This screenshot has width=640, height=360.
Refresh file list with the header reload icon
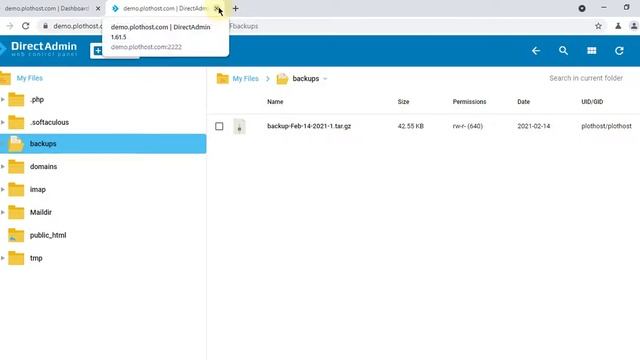tap(619, 51)
